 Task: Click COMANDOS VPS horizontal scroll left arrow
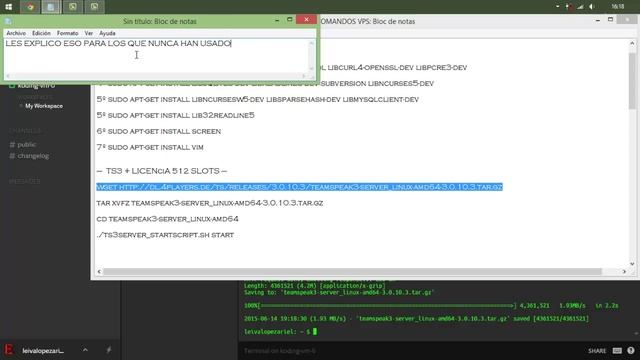tap(99, 271)
